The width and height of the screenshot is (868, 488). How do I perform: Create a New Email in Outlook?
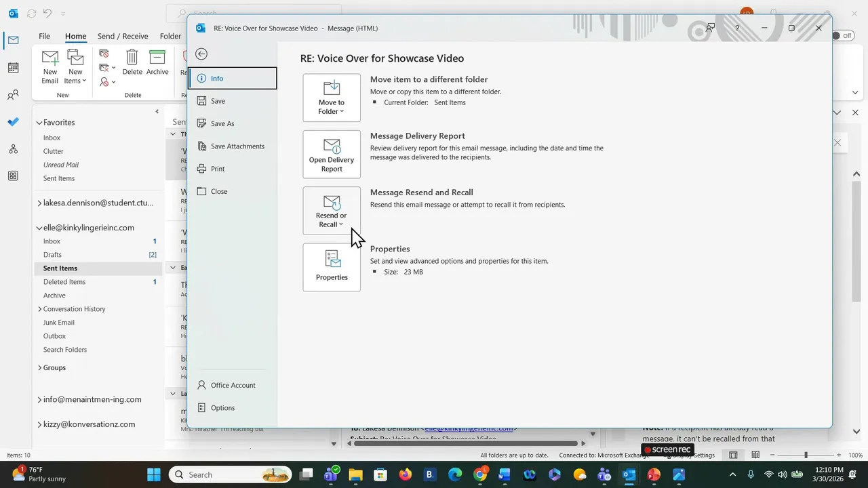(x=50, y=66)
